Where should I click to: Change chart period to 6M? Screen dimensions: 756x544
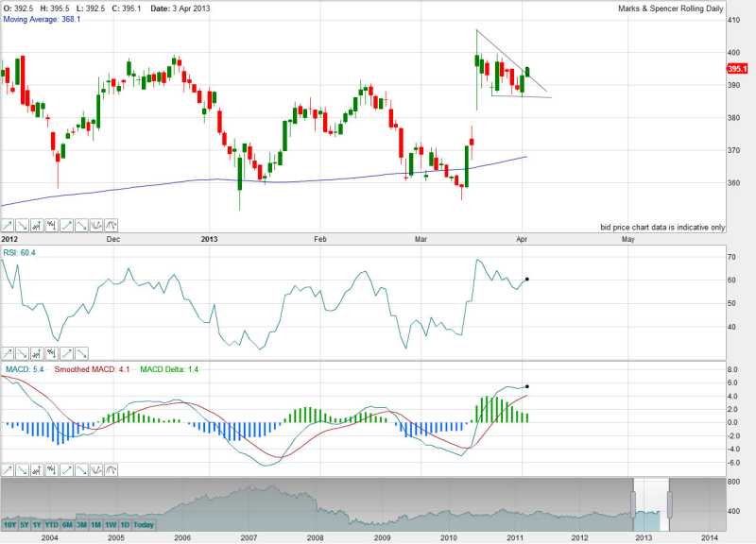(x=67, y=524)
